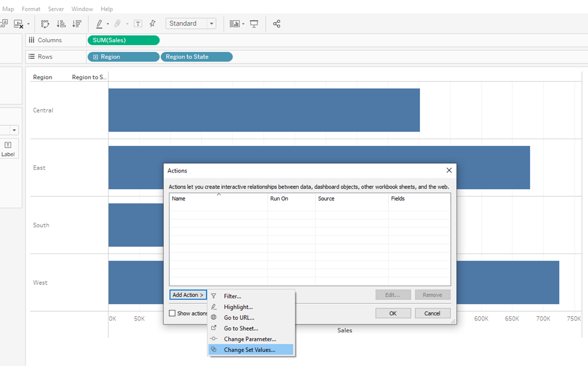
Task: Close the Actions dialog
Action: pos(449,170)
